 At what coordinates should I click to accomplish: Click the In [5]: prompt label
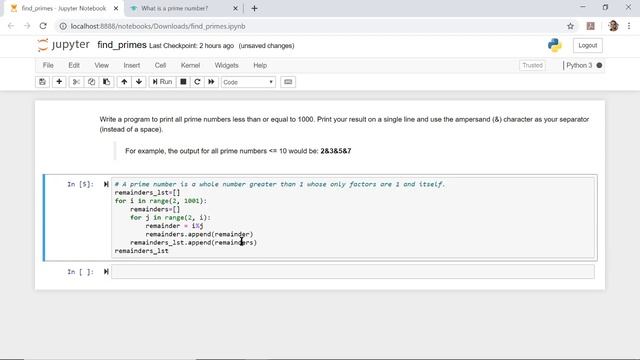point(80,184)
